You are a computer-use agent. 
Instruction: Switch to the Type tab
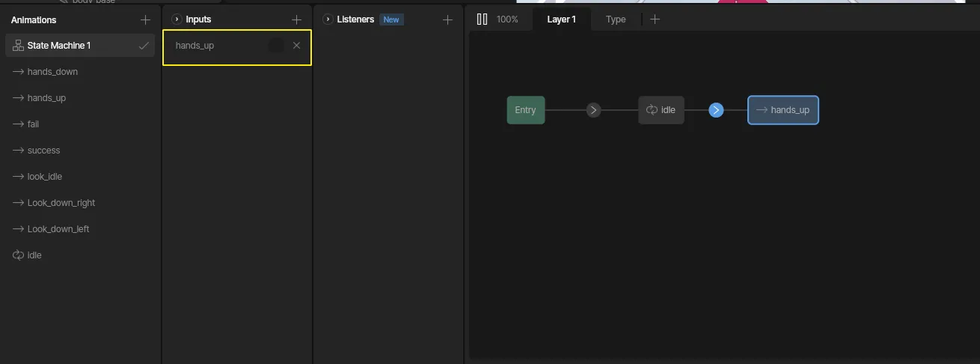coord(616,19)
